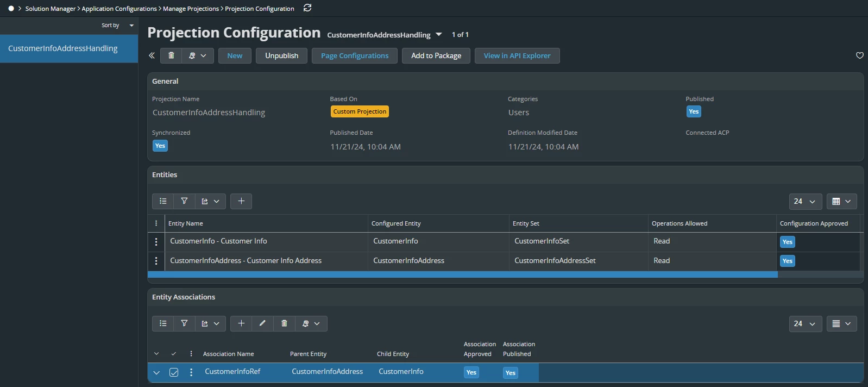868x387 pixels.
Task: Open CustomerInfoAddressHandling record selector dropdown
Action: pos(439,35)
